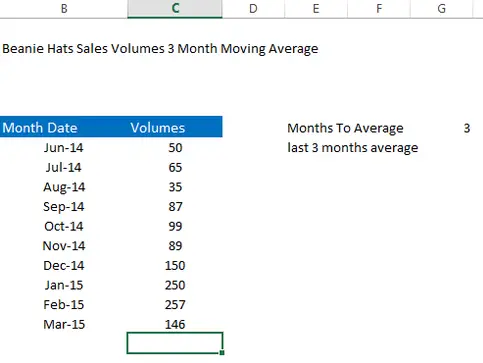Select column F header
This screenshot has height=363, width=483.
pos(379,9)
